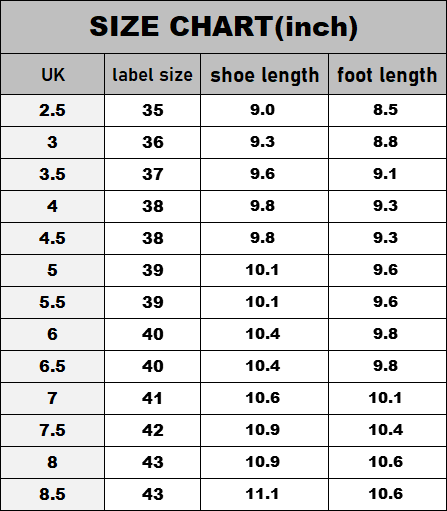Click the shoe length column header
The height and width of the screenshot is (511, 447).
tap(265, 74)
